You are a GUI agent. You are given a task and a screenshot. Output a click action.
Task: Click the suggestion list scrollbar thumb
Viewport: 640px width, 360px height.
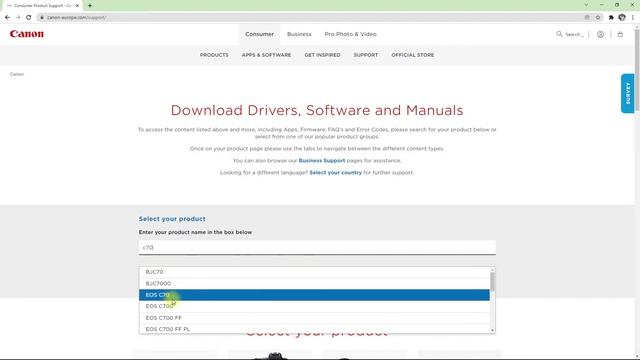click(x=493, y=282)
